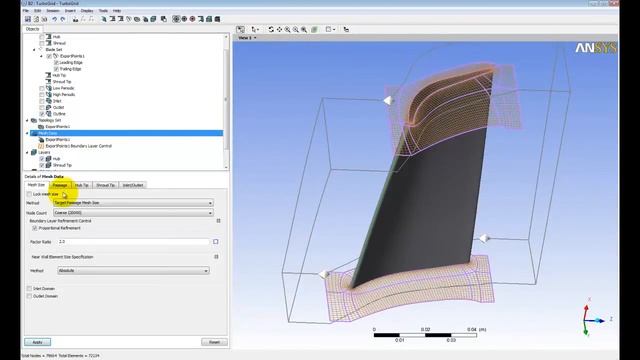Open the Session menu
Viewport: 640px width, 360px height.
pyautogui.click(x=53, y=11)
